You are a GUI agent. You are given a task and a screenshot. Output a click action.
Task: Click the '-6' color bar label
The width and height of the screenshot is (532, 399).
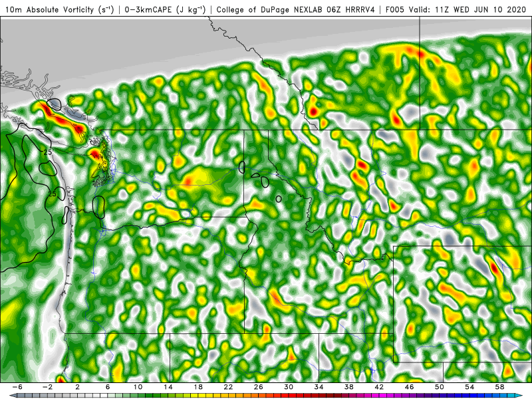pyautogui.click(x=17, y=387)
